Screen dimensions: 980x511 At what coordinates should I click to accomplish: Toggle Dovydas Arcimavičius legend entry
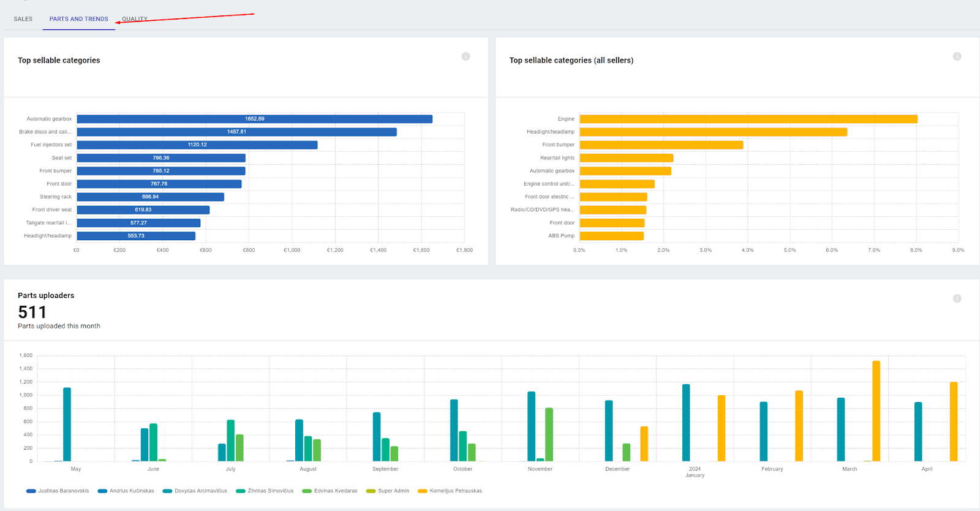(x=195, y=491)
